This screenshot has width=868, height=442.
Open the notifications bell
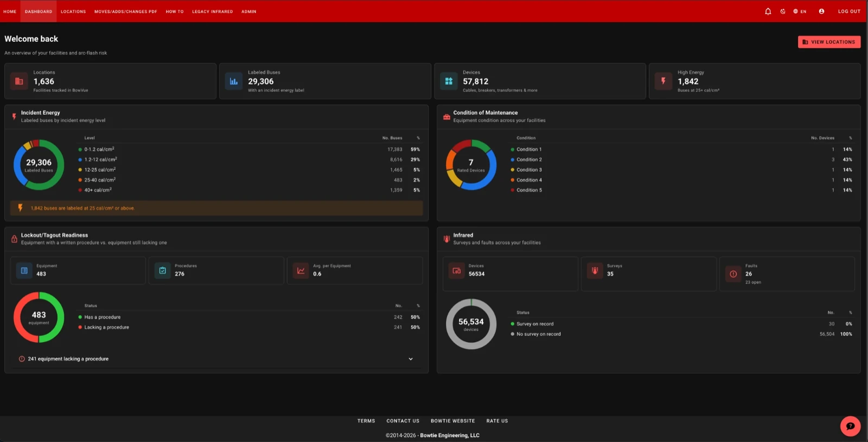coord(768,11)
